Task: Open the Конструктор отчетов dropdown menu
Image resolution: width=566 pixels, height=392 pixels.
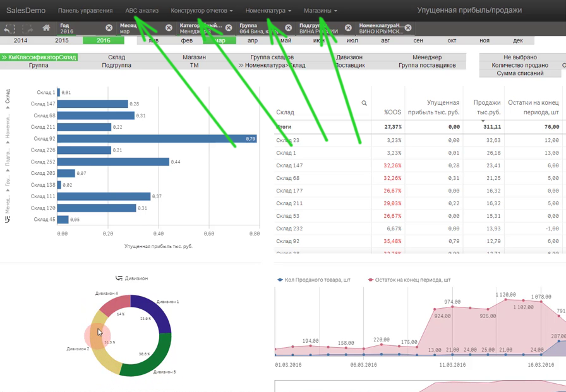Action: pos(202,11)
